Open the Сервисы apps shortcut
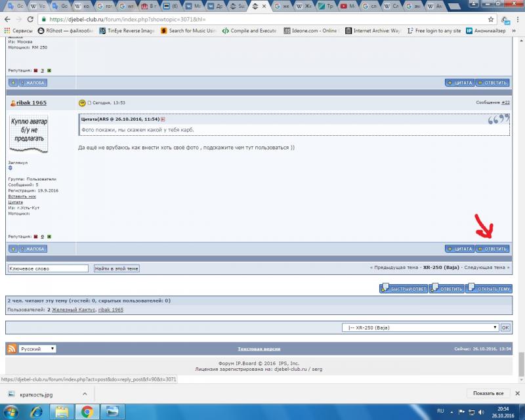Viewport: 525px width, 420px height. click(18, 31)
